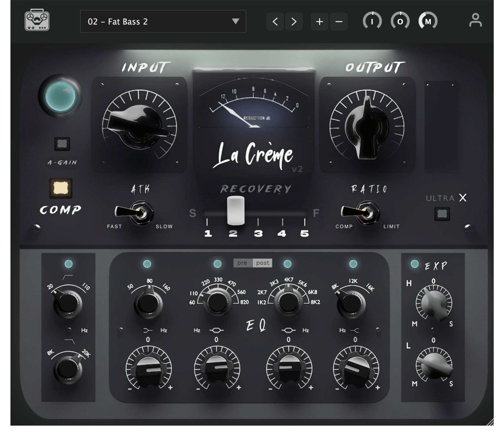This screenshot has width=504, height=442.
Task: Click the high-mid bell curve icon
Action: coord(288,330)
